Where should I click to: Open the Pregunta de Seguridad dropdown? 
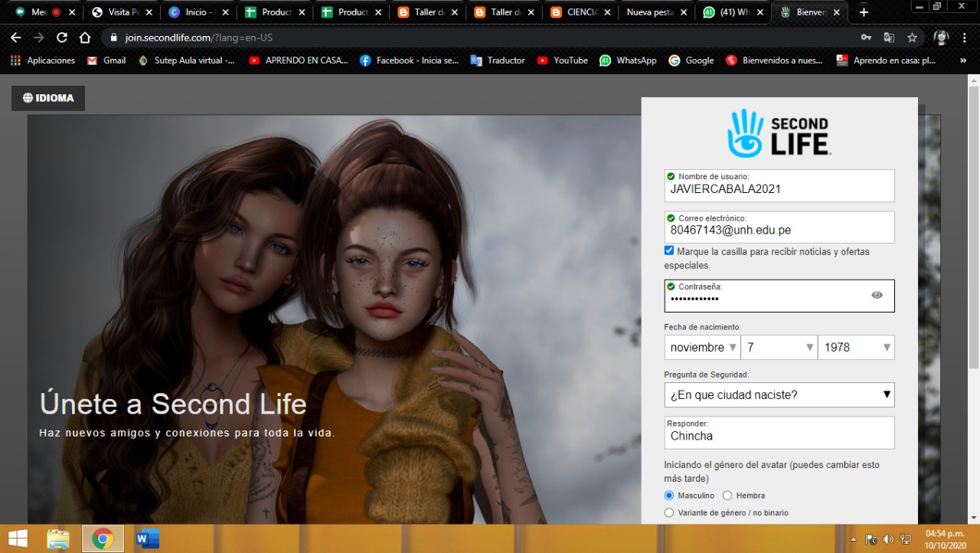pyautogui.click(x=779, y=394)
